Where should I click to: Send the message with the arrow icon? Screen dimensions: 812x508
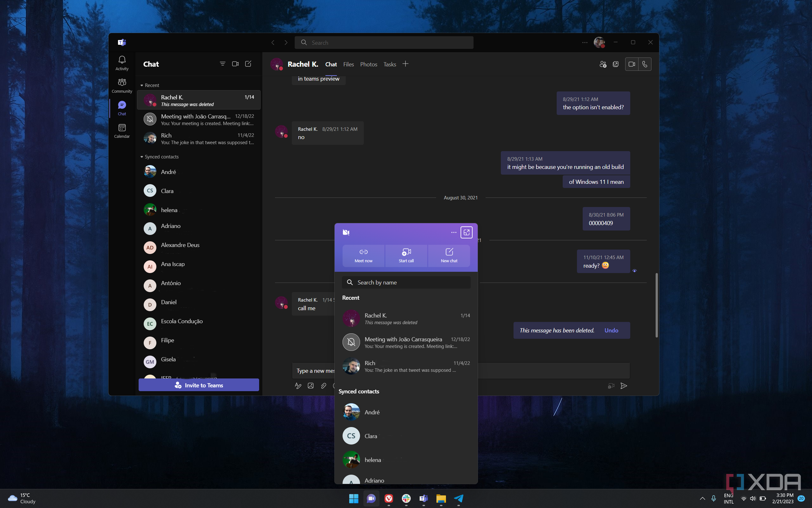click(x=624, y=386)
